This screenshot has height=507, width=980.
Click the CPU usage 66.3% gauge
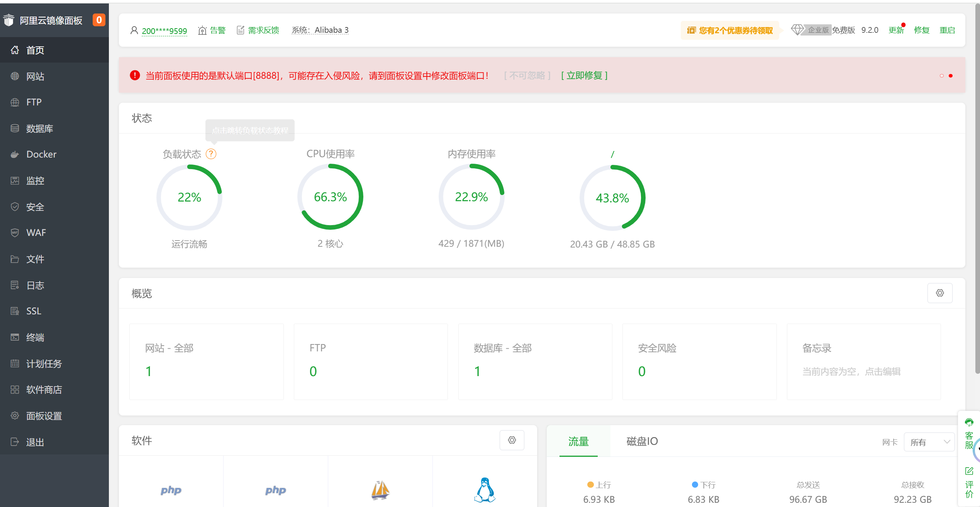pos(330,197)
